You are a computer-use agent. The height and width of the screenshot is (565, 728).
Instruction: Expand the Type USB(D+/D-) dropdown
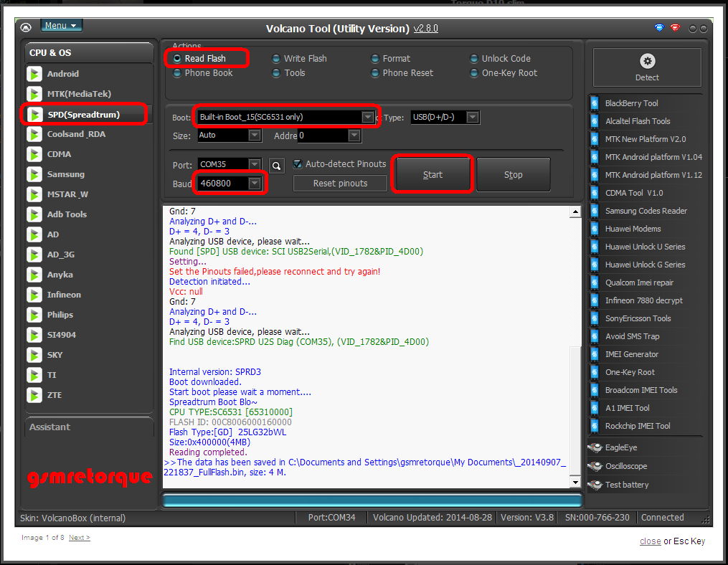472,117
